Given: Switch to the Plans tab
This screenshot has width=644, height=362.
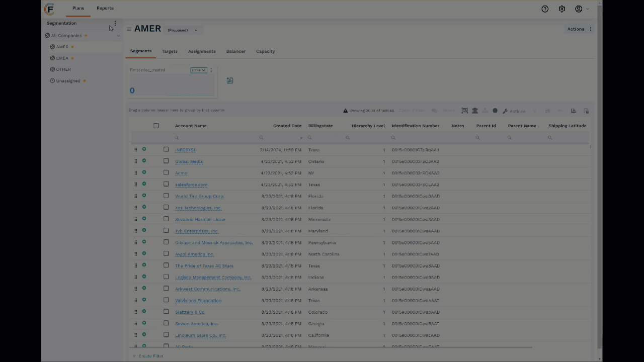Looking at the screenshot, I should click(x=78, y=9).
